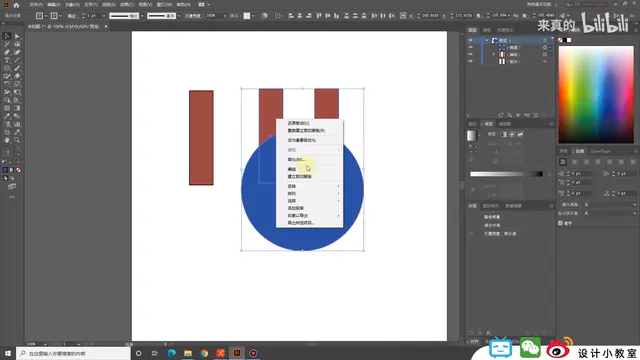Select the Gradient tool
The height and width of the screenshot is (360, 640).
(x=17, y=108)
